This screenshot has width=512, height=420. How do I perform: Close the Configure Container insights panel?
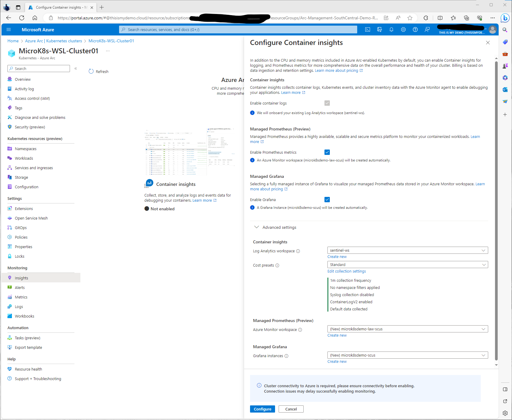(488, 43)
